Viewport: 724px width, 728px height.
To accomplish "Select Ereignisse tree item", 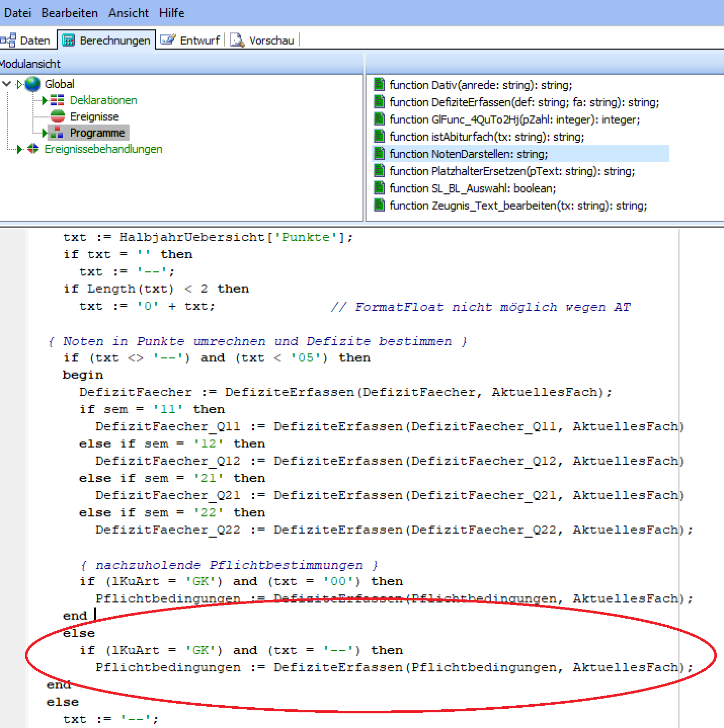I will [94, 116].
